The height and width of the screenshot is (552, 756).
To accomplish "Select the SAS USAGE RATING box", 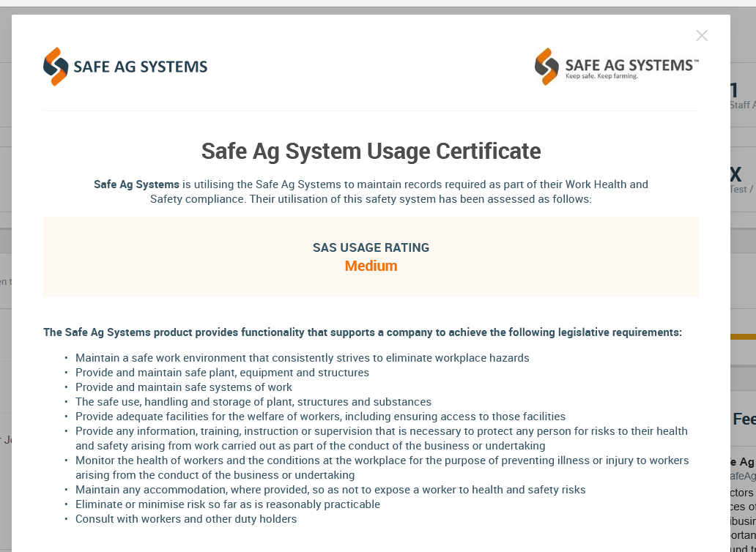I will point(371,256).
